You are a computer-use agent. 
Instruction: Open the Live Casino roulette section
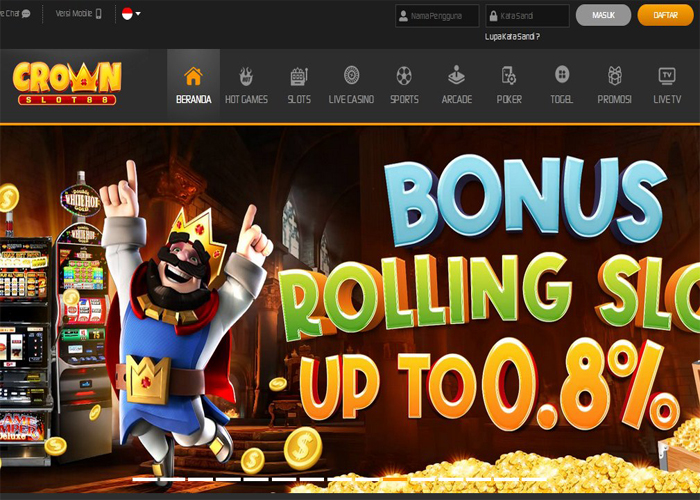pos(351,85)
